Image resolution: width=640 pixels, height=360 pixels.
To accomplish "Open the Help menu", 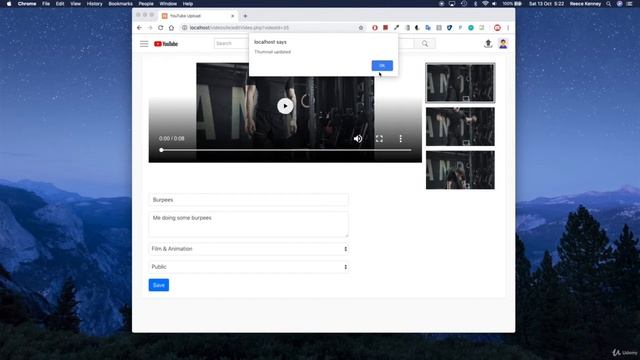I will click(x=188, y=4).
